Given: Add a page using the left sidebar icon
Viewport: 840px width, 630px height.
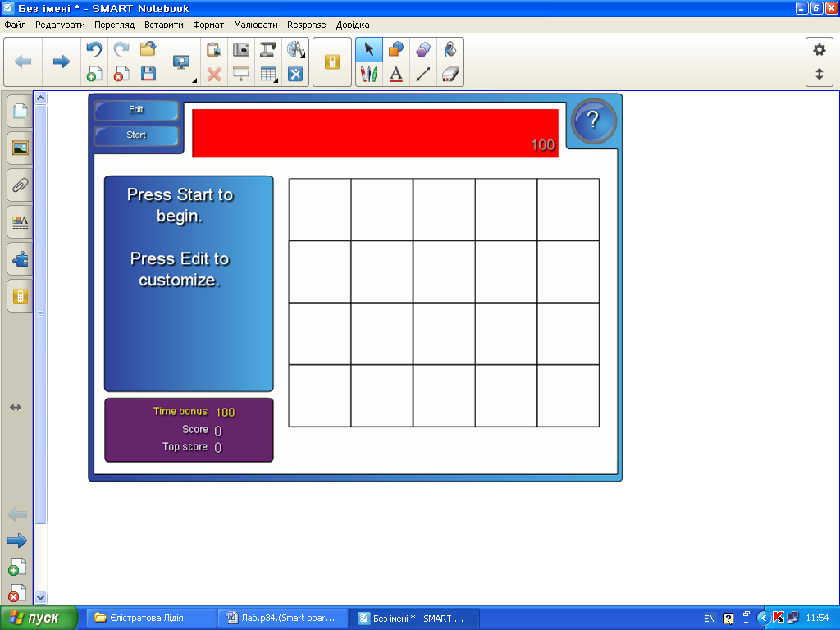Looking at the screenshot, I should (x=17, y=568).
